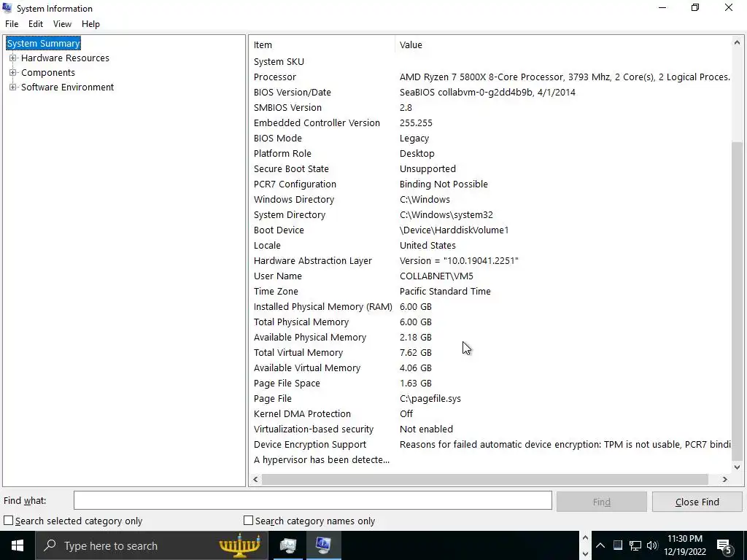The image size is (747, 560).
Task: Enable Search selected category only
Action: [9, 521]
